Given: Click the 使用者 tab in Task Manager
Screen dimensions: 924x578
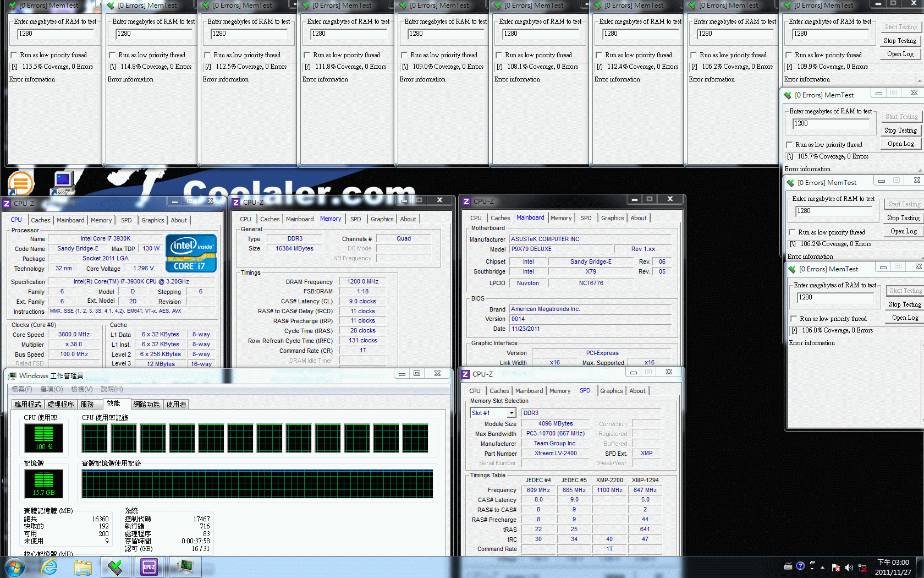Looking at the screenshot, I should [176, 404].
